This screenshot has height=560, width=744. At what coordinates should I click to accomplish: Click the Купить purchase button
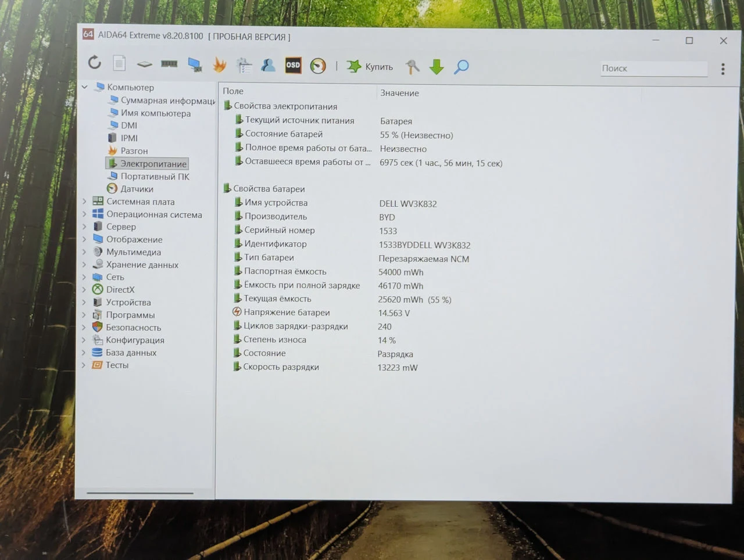click(370, 66)
